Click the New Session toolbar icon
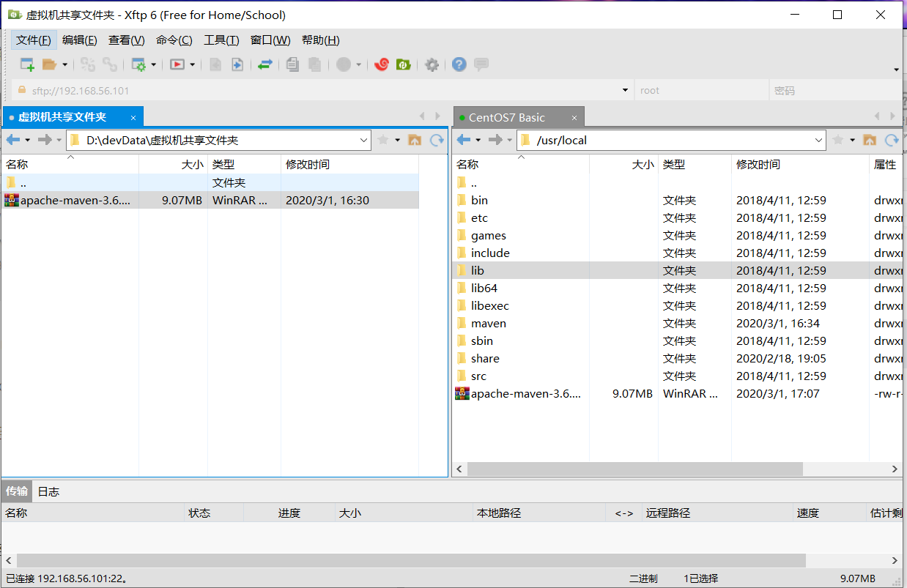This screenshot has height=588, width=907. coord(27,64)
